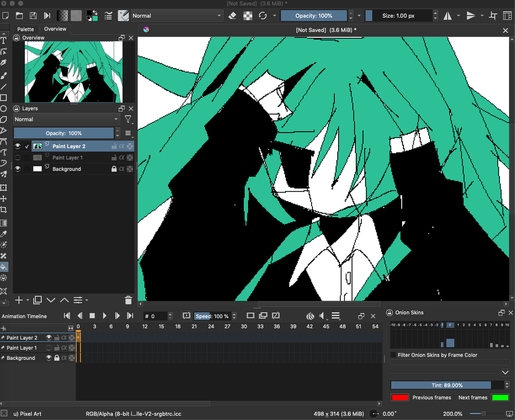Toggle horizontal mirror tool
The height and width of the screenshot is (420, 515).
448,16
